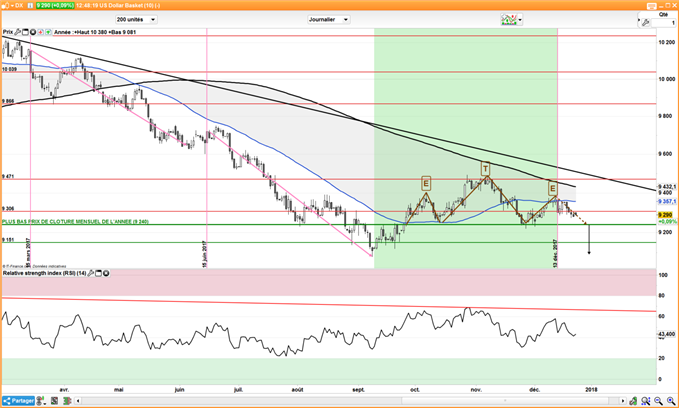679x408 pixels.
Task: Click the DX ticker in title bar
Action: [19, 5]
